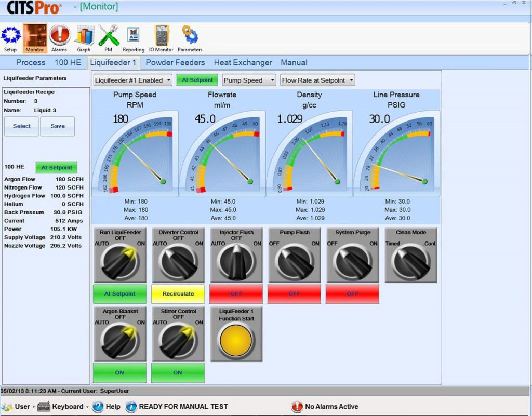532x416 pixels.
Task: Select the Monitor toolbar icon
Action: (x=35, y=38)
